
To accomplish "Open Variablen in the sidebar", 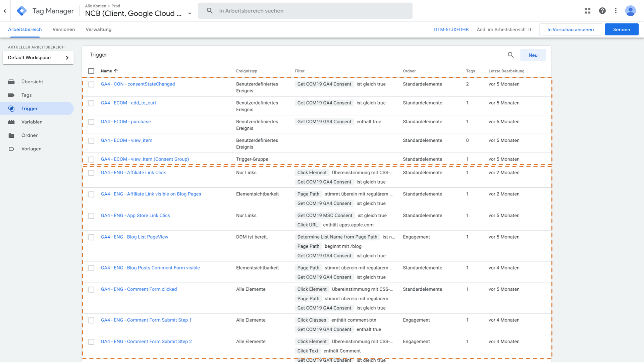I will [x=32, y=122].
